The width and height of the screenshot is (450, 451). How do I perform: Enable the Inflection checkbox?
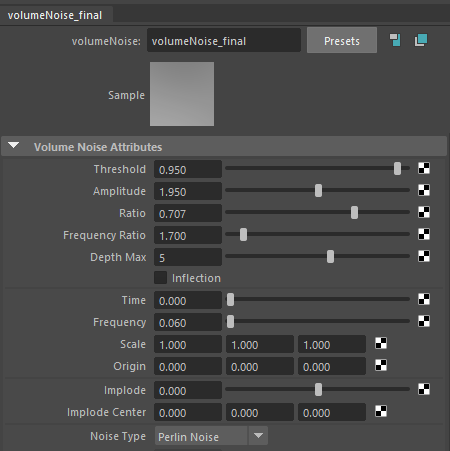coord(160,278)
